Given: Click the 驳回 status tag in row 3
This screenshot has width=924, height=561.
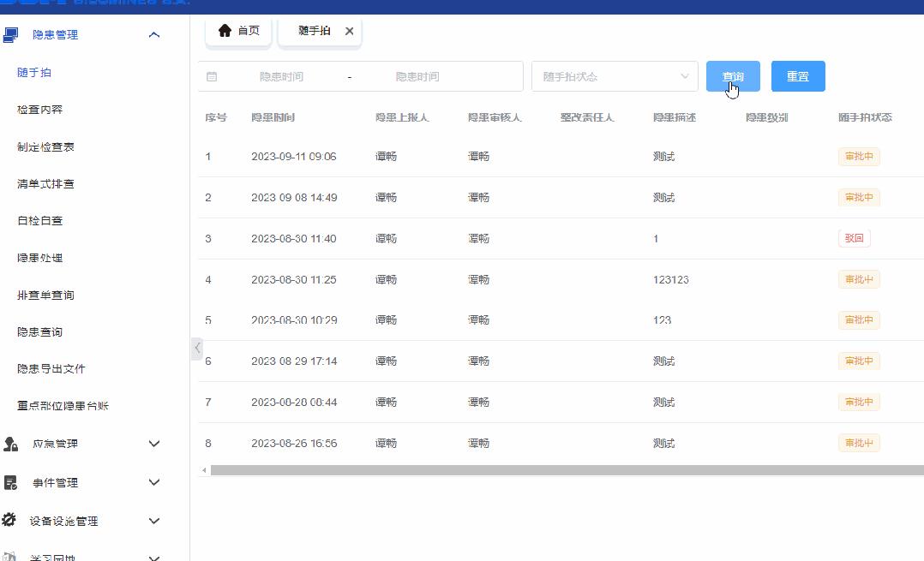Looking at the screenshot, I should [854, 238].
